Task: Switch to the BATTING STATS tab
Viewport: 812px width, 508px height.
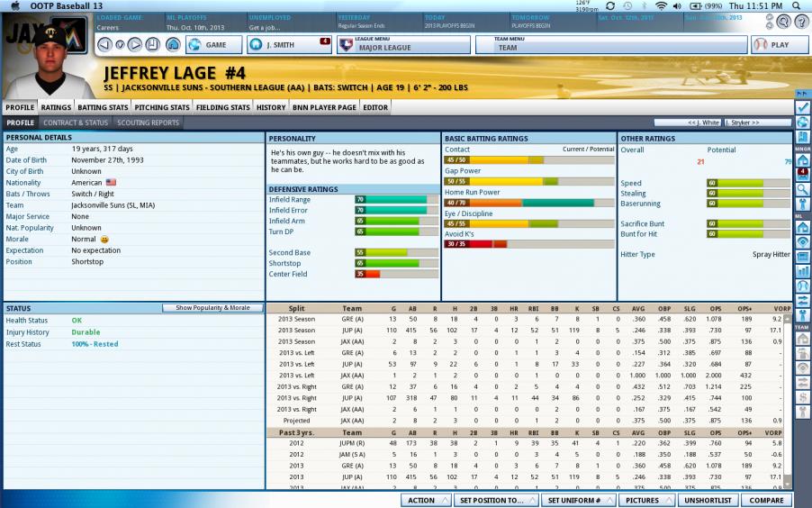Action: (103, 107)
